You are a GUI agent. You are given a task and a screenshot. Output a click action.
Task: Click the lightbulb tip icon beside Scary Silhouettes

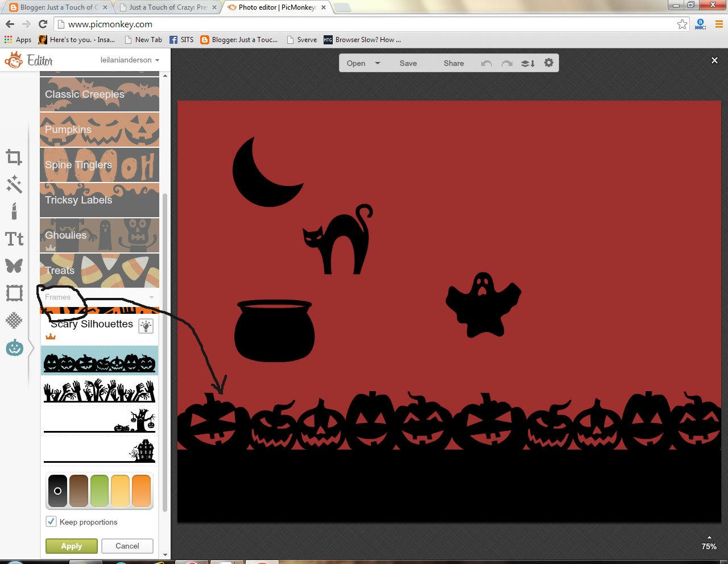point(146,326)
